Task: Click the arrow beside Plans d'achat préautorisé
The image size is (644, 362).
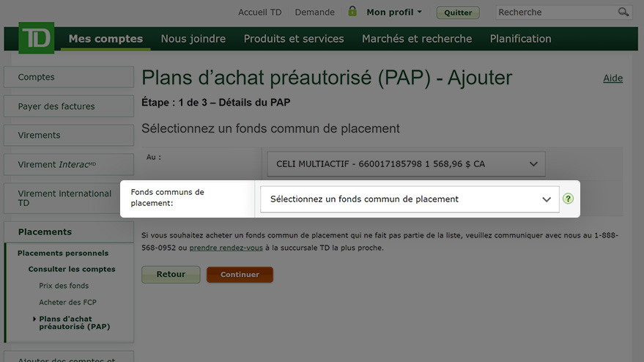Action: click(x=34, y=319)
